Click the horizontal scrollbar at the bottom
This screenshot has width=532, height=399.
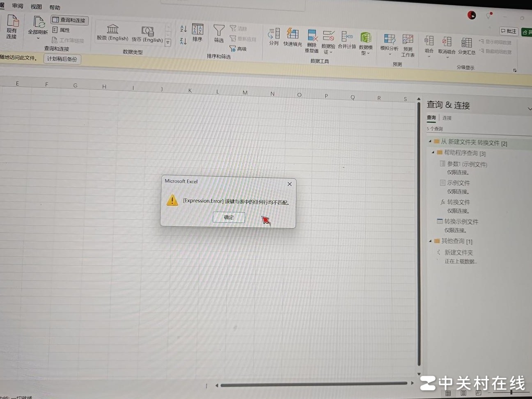pos(314,384)
